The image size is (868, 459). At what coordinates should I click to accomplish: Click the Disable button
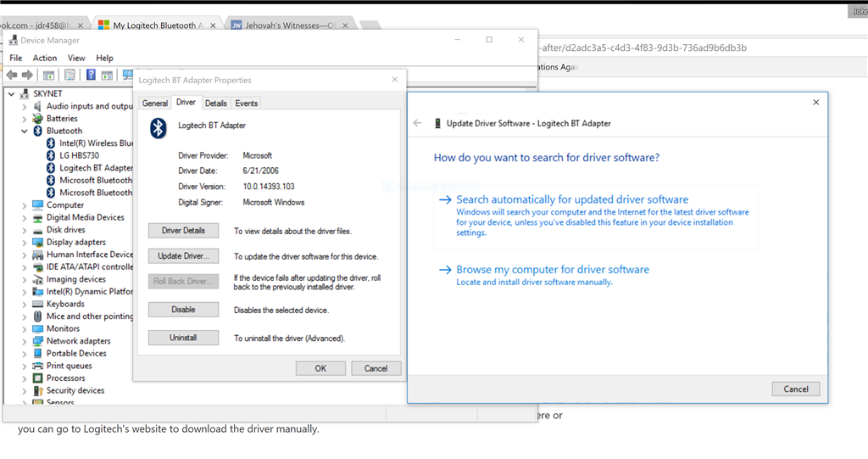183,310
